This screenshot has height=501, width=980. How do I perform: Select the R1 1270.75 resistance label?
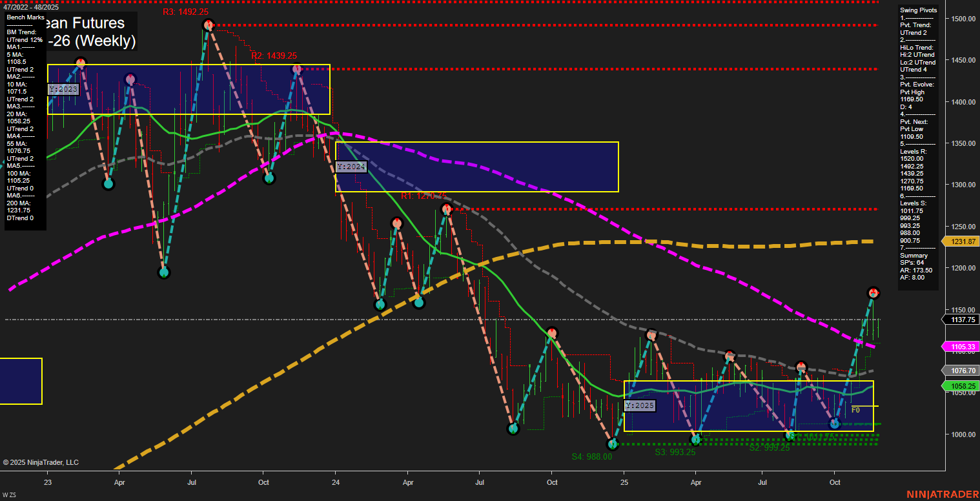point(424,196)
